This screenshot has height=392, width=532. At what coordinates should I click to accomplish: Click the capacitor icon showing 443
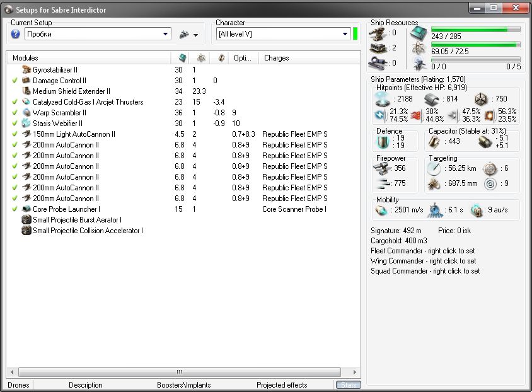click(434, 141)
